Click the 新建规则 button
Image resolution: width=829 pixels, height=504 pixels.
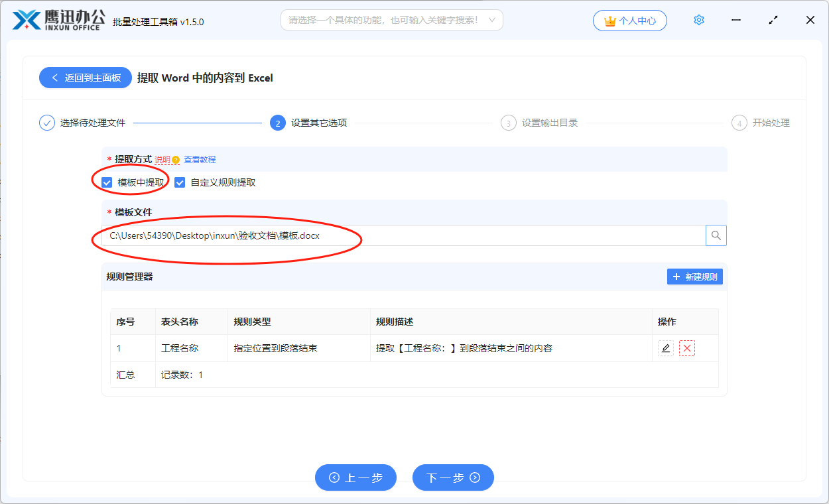694,277
